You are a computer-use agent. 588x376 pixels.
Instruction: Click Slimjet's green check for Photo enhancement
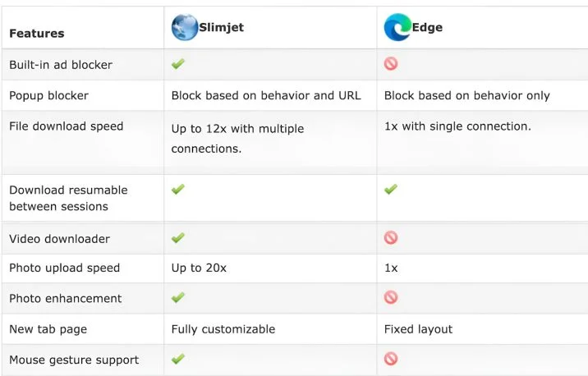[x=178, y=297]
